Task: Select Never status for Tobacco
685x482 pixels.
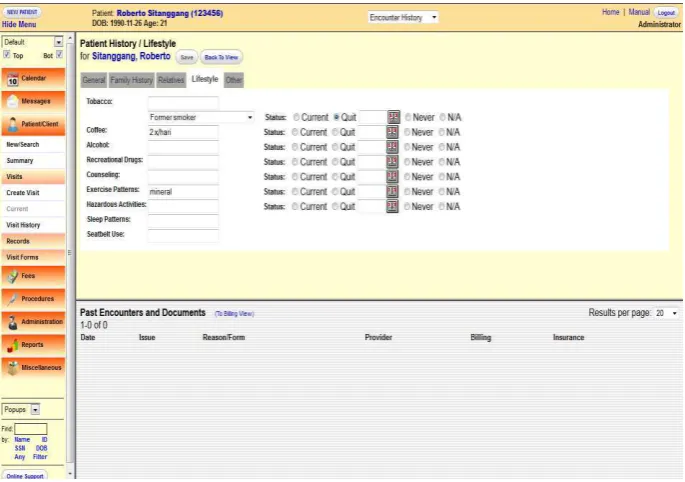Action: pyautogui.click(x=408, y=118)
